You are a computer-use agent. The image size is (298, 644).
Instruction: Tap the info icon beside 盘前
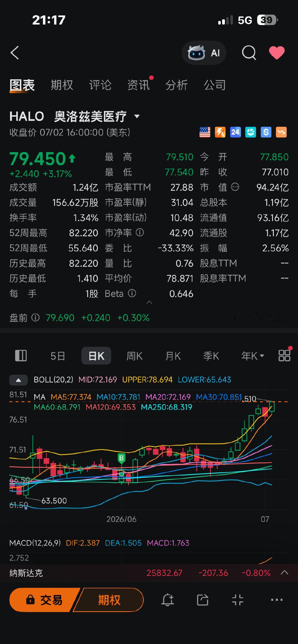(35, 317)
